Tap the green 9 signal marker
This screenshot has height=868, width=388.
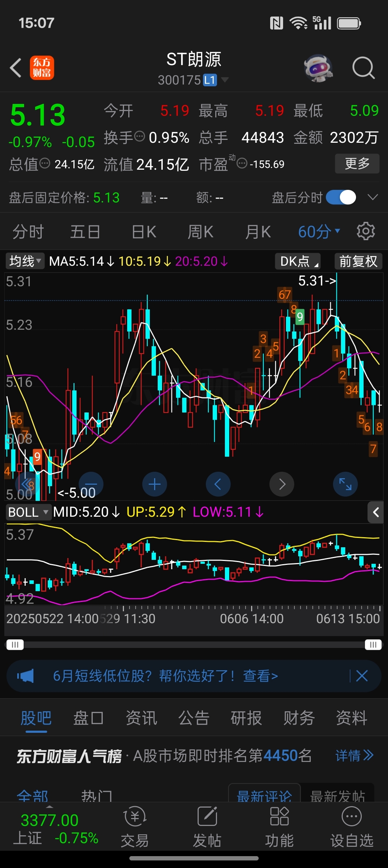pos(300,317)
